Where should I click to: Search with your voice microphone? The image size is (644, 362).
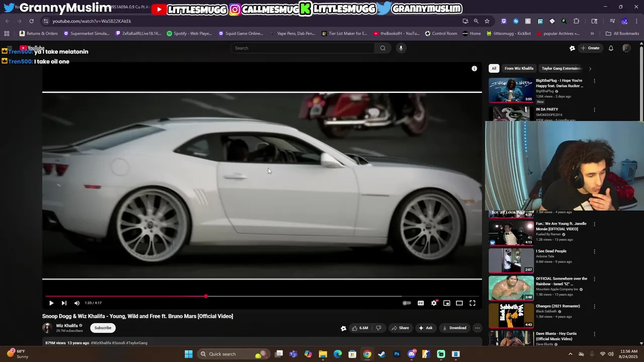click(400, 48)
